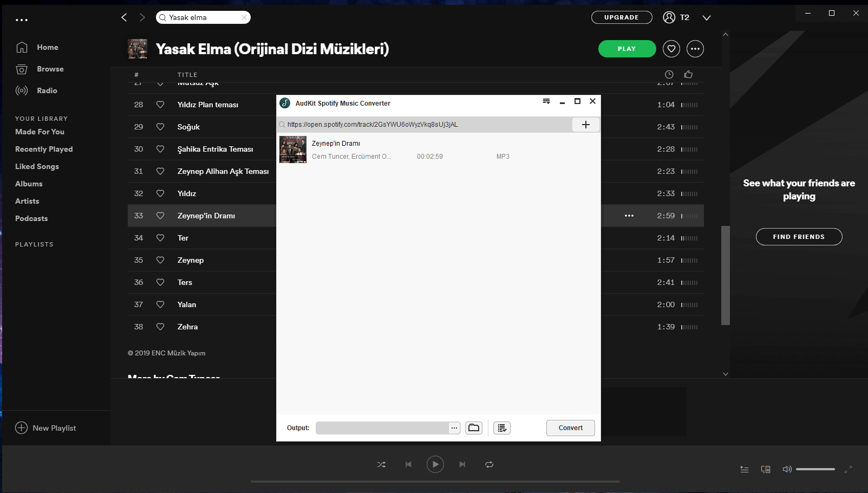Viewport: 868px width, 493px height.
Task: Sort by popularity thumbs-up column header
Action: tap(688, 74)
